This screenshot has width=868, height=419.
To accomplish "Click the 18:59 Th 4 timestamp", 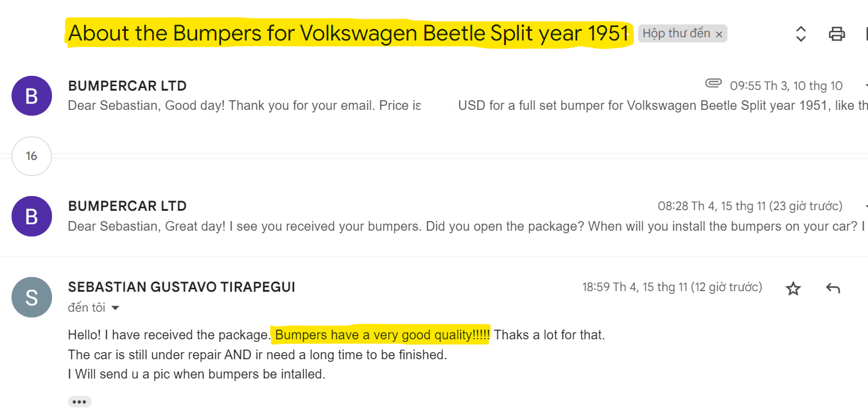I will tap(672, 287).
